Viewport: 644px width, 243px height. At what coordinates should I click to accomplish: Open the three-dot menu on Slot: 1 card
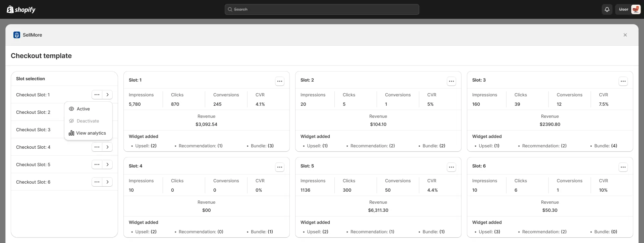(279, 81)
